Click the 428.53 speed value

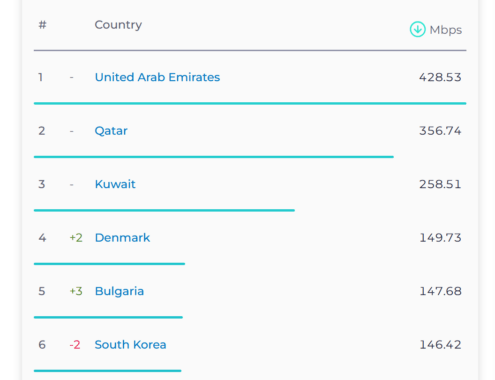click(440, 77)
